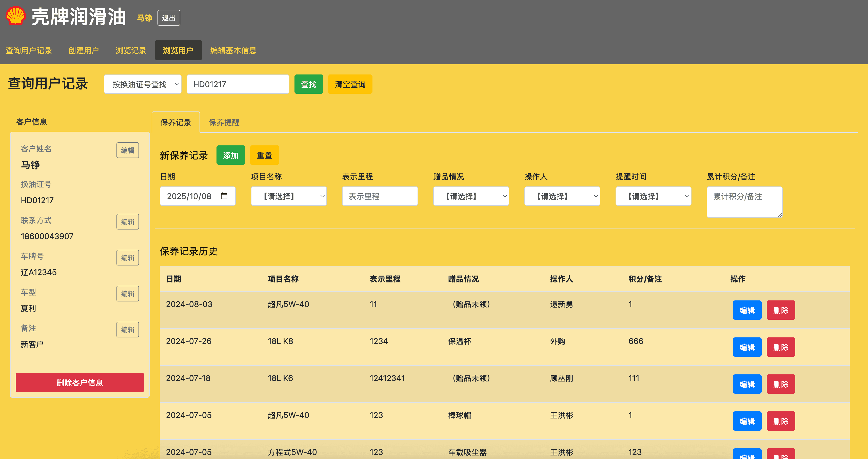Open 创建用户 navigation item
Screen dimensions: 868x459
click(84, 51)
